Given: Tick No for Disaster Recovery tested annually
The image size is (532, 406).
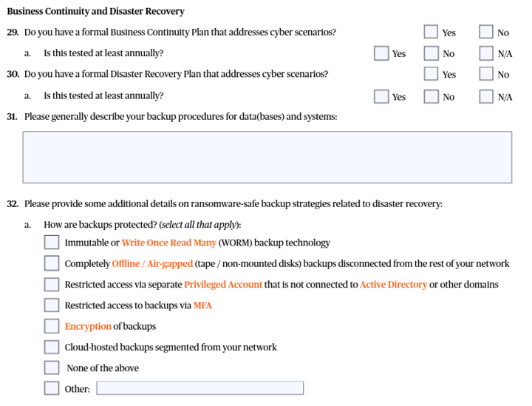Looking at the screenshot, I should pos(431,96).
